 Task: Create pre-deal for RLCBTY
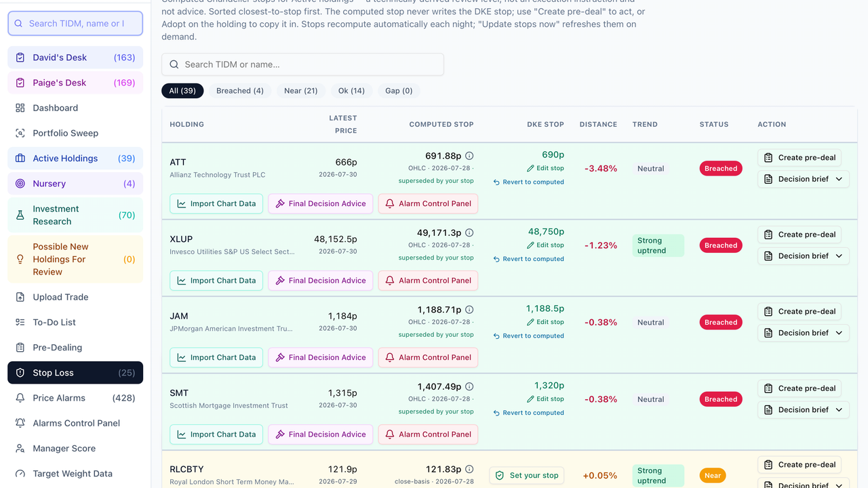click(x=800, y=464)
